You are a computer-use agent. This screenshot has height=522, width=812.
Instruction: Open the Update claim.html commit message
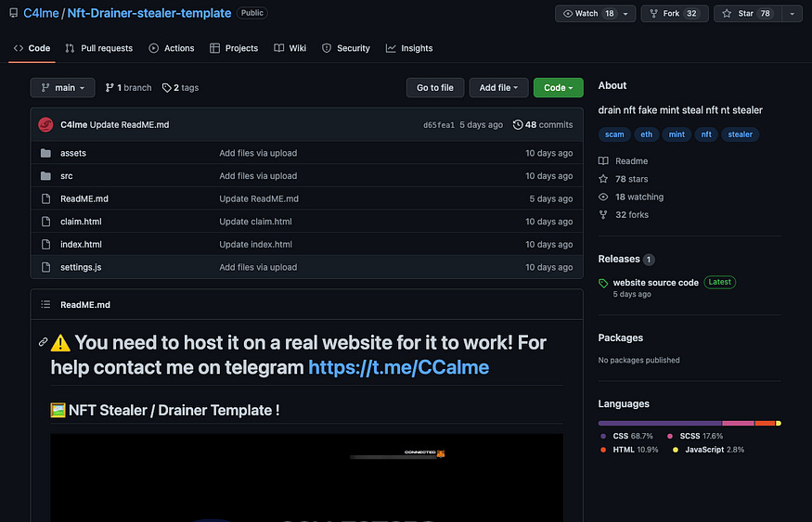[255, 222]
